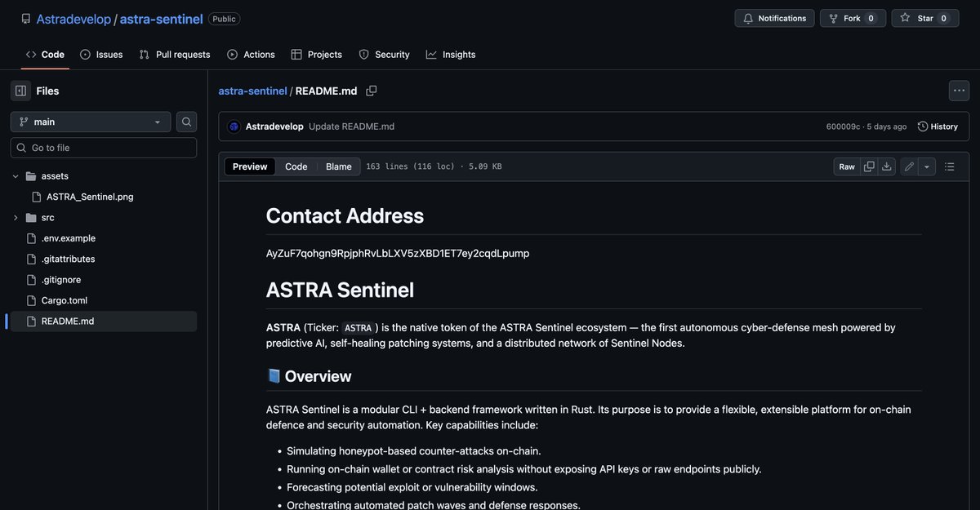Open the Security shield tab

point(384,54)
